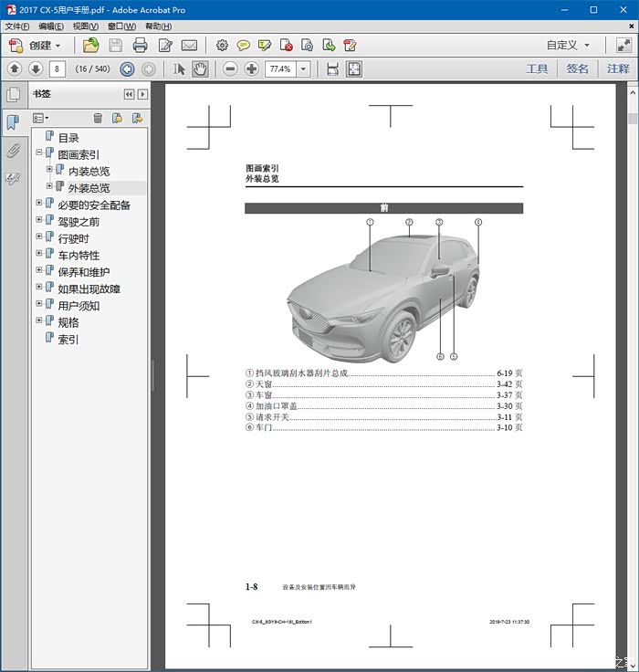
Task: Open the Page Thumbnails panel icon
Action: [x=13, y=94]
